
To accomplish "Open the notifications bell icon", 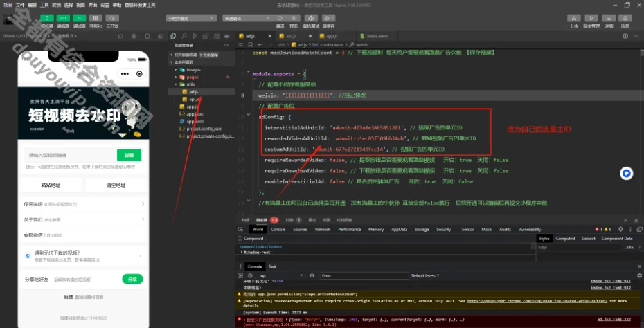I will tap(625, 17).
